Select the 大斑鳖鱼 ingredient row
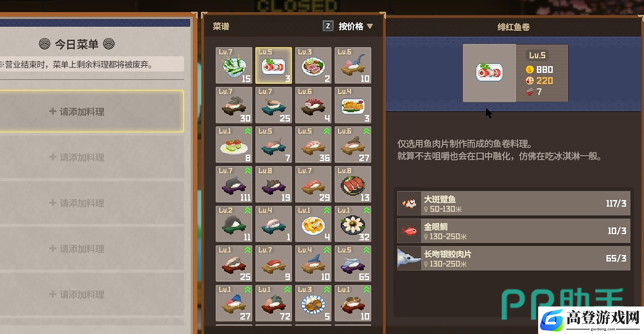This screenshot has height=334, width=644. pos(514,203)
